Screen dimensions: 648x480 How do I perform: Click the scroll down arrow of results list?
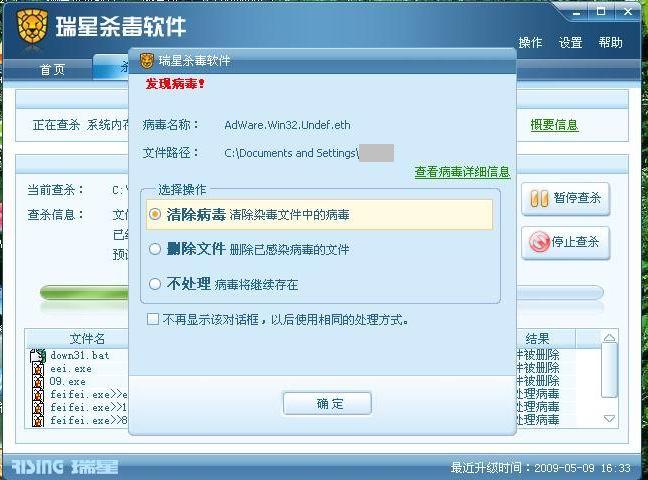click(x=609, y=419)
